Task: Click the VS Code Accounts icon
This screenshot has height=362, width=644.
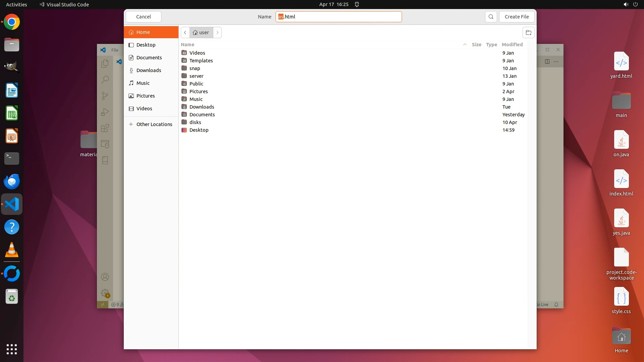Action: pos(105,277)
